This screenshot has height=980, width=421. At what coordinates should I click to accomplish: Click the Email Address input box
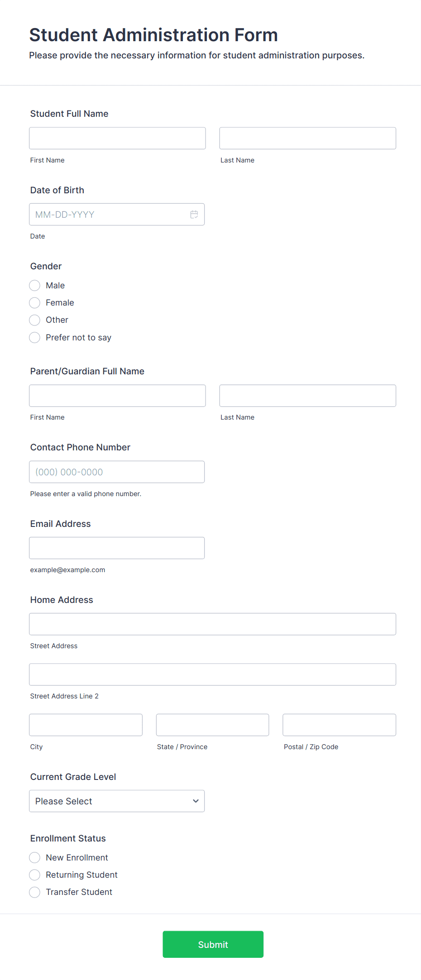tap(117, 548)
